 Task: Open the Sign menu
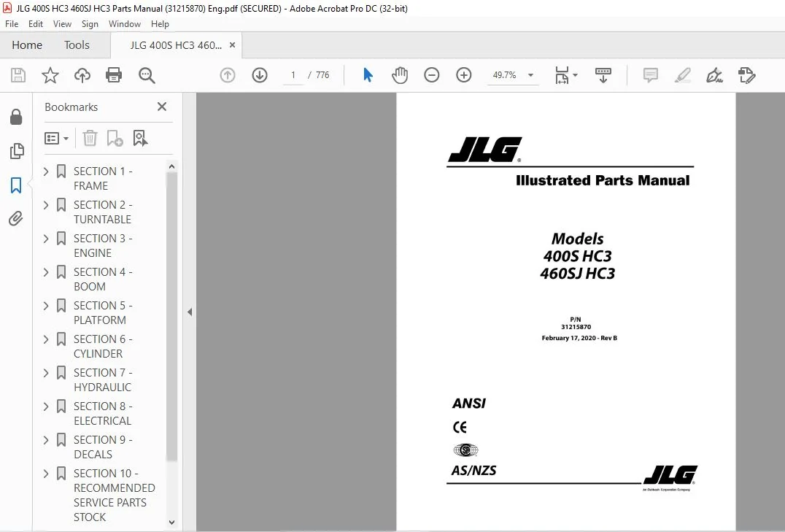pyautogui.click(x=90, y=23)
